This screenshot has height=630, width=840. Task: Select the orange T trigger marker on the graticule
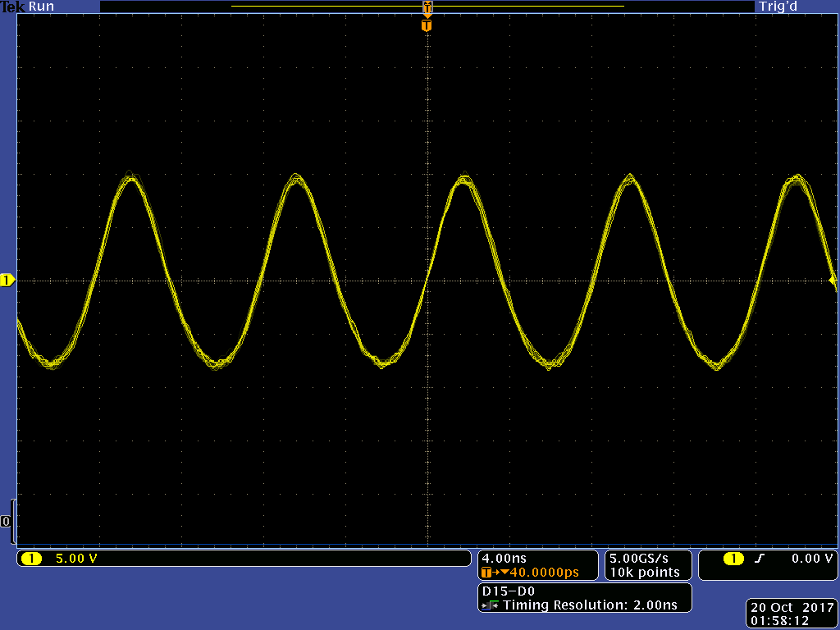[x=426, y=25]
